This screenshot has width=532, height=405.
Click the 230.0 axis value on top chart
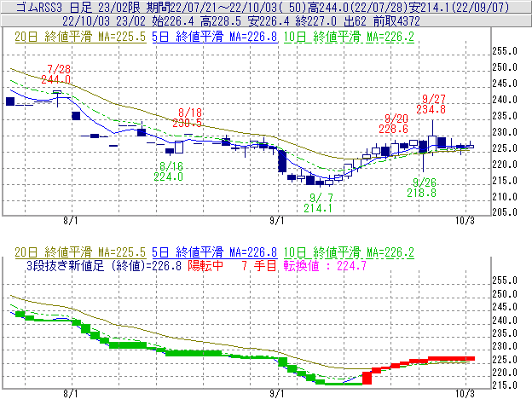coord(505,132)
